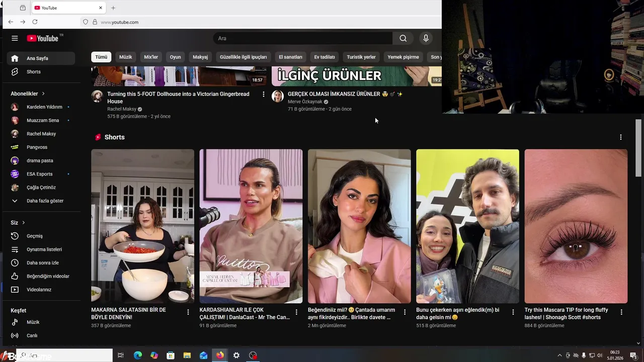Open Turning this 5-FOOT Dollhouse video title
644x362 pixels.
coord(178,98)
